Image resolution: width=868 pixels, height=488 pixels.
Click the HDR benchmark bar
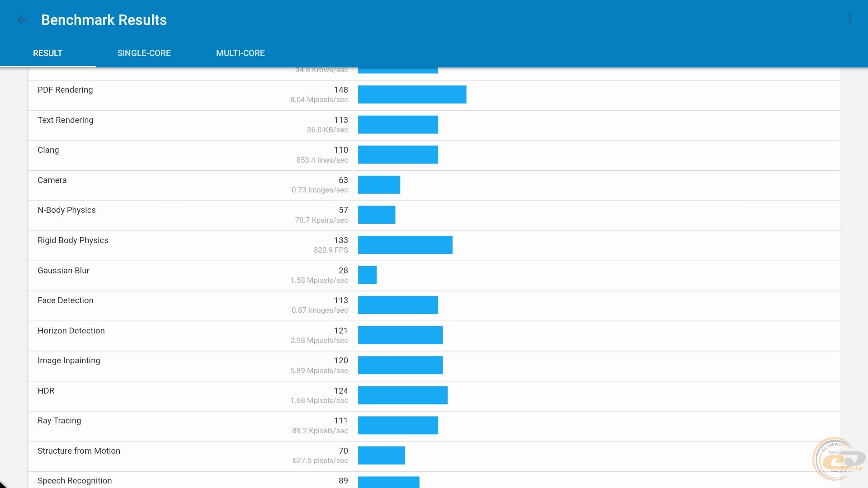pos(402,395)
